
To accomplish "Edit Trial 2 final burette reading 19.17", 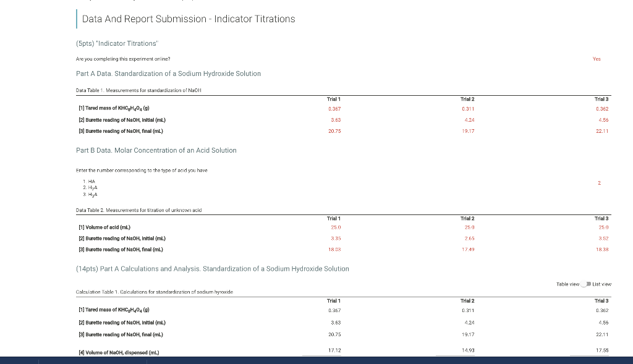I will (x=468, y=131).
